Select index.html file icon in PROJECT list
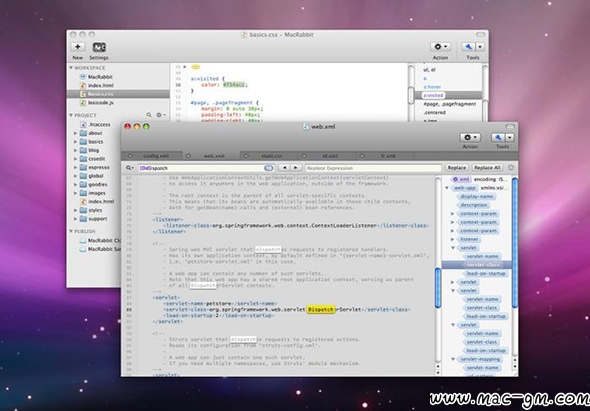The height and width of the screenshot is (411, 590). pyautogui.click(x=83, y=201)
